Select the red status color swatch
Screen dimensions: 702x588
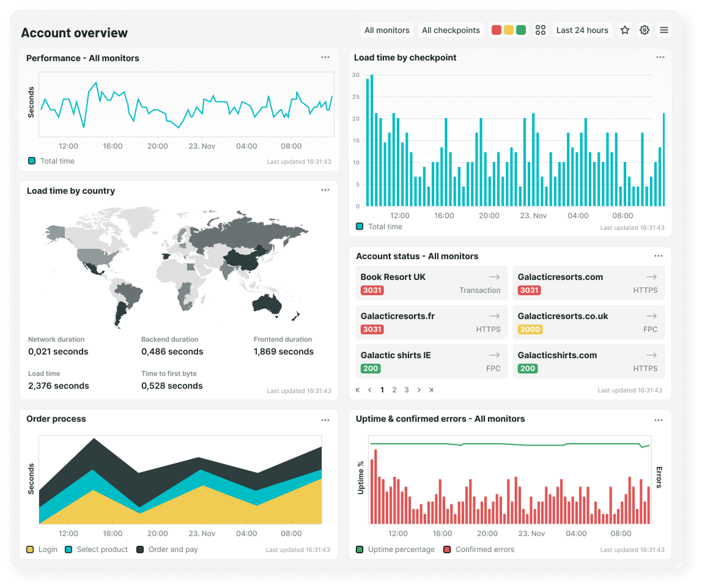coord(496,29)
